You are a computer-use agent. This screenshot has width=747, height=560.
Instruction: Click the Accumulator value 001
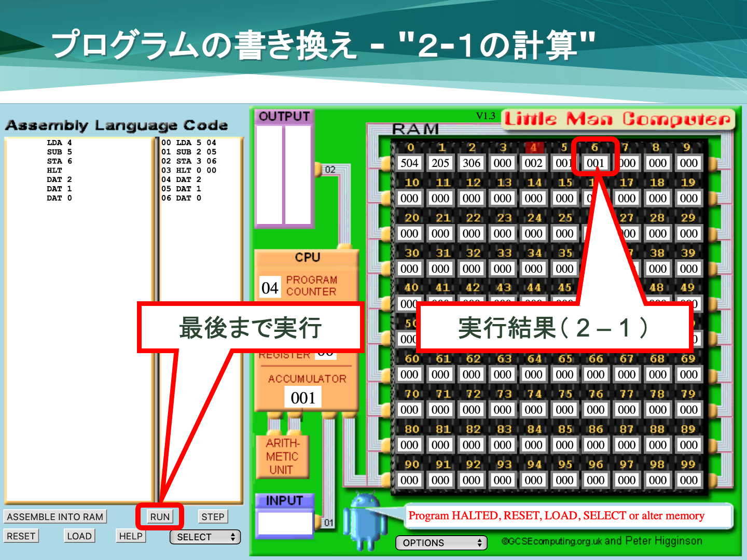pyautogui.click(x=303, y=398)
